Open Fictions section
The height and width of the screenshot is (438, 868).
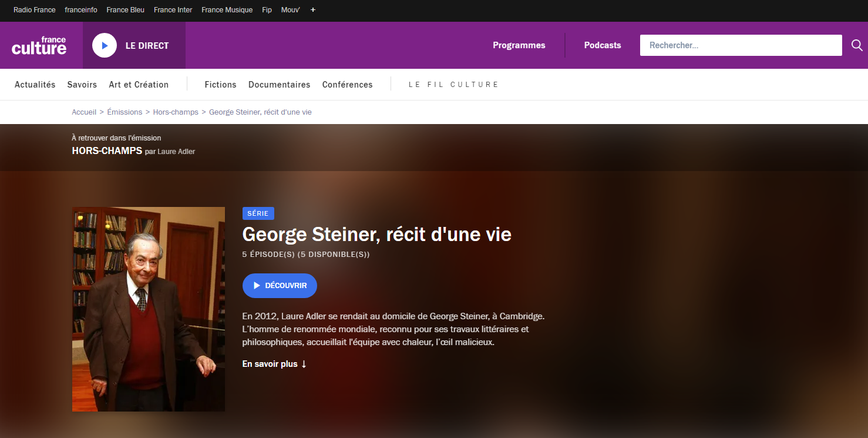(220, 85)
